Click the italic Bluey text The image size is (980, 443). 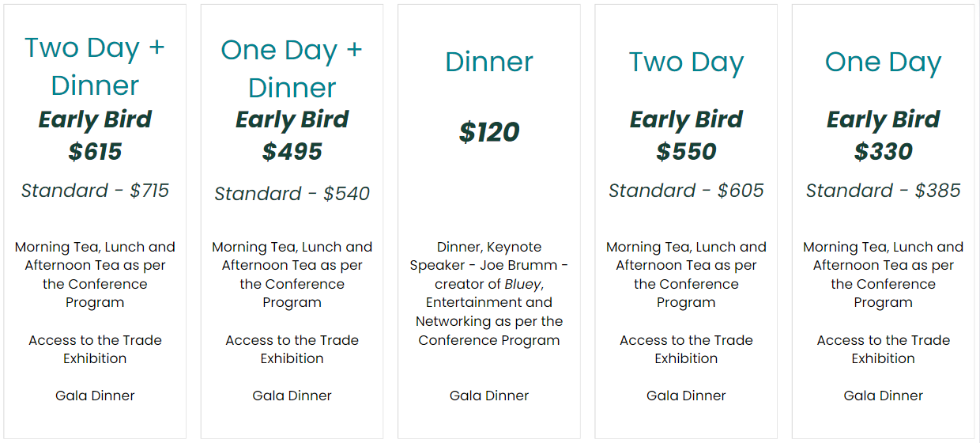pos(523,284)
